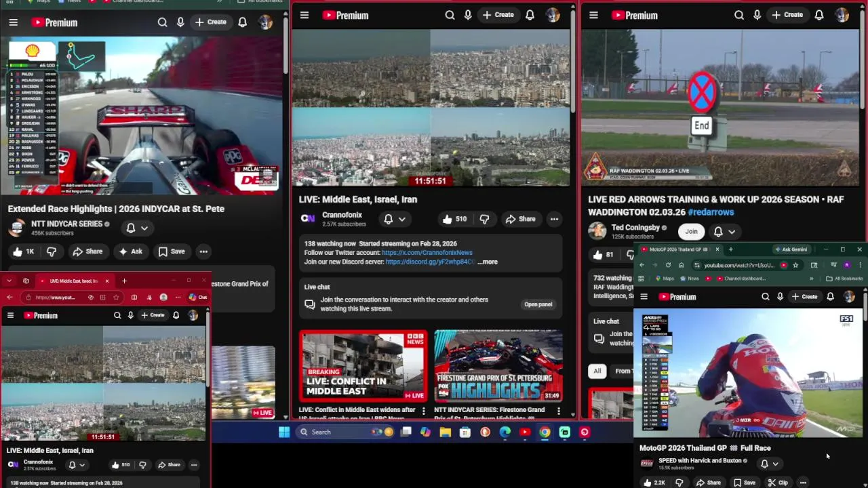Open options for the BBC Conflict in Middle East recommendation

(x=424, y=411)
